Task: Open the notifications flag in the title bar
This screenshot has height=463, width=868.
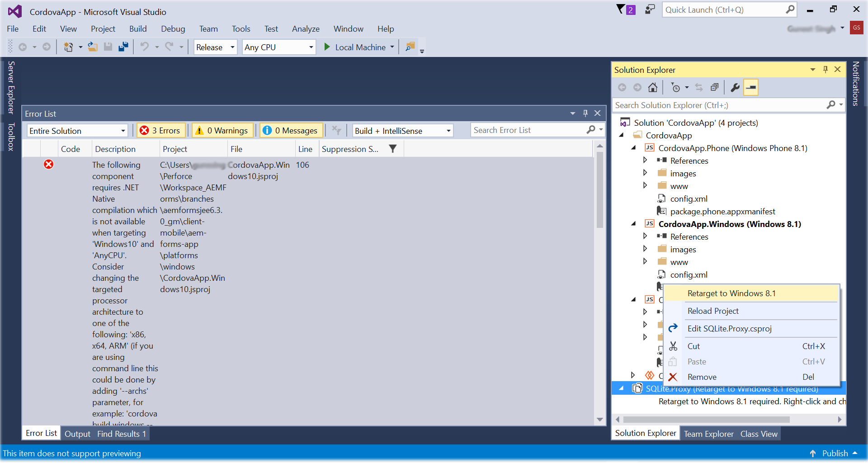Action: coord(626,9)
